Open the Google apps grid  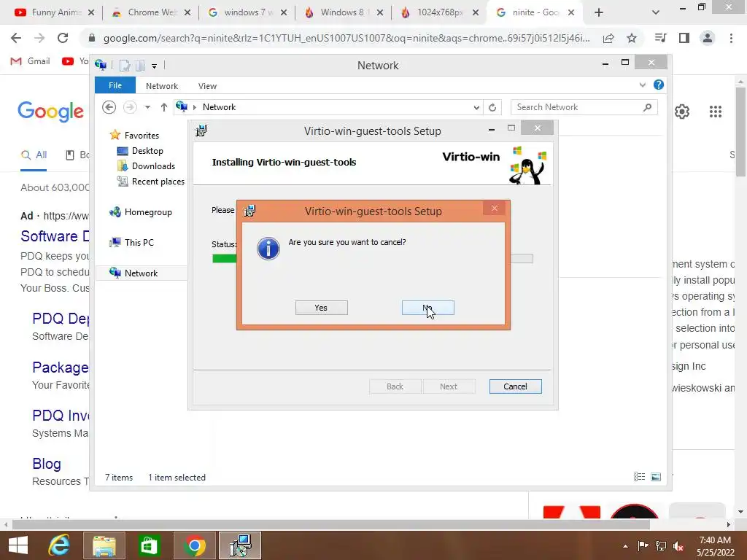(x=715, y=112)
